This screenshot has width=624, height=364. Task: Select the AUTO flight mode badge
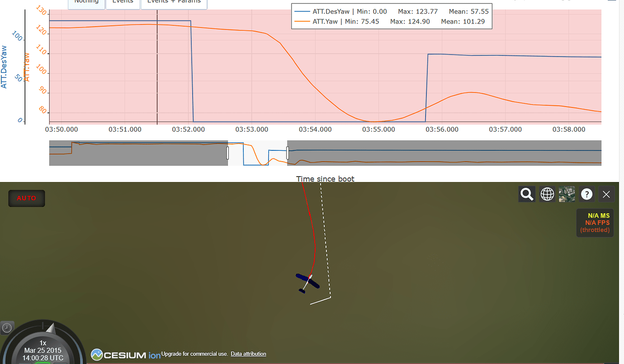(x=26, y=198)
